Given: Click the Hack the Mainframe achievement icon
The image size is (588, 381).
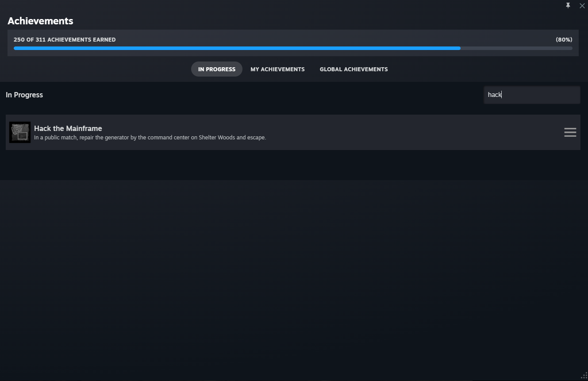Looking at the screenshot, I should click(x=20, y=132).
